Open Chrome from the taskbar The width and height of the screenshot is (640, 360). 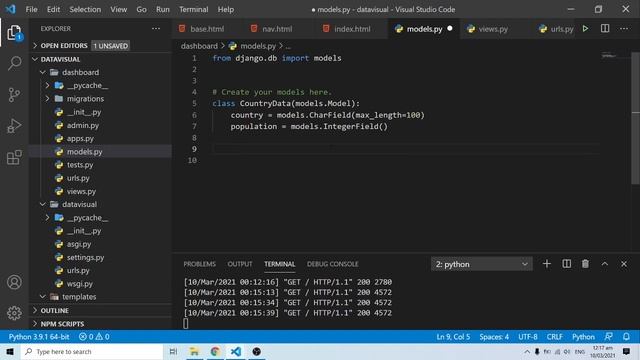point(215,351)
